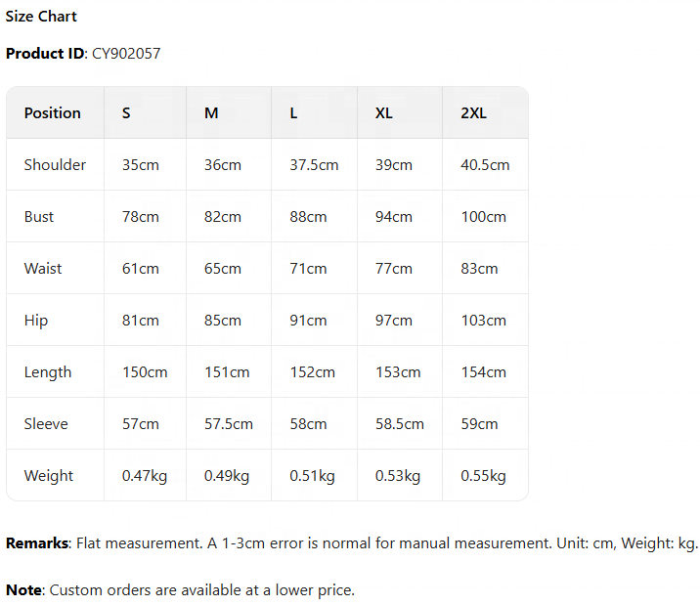
Task: Select the 37.5cm shoulder cell for L
Action: (314, 165)
